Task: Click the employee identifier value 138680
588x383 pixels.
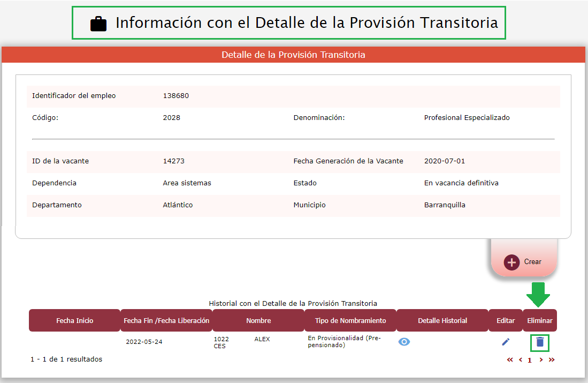Action: pyautogui.click(x=175, y=96)
